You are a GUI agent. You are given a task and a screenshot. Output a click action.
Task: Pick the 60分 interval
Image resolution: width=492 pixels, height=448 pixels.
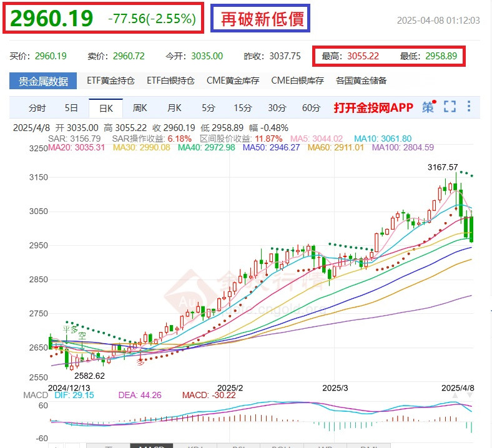point(312,108)
